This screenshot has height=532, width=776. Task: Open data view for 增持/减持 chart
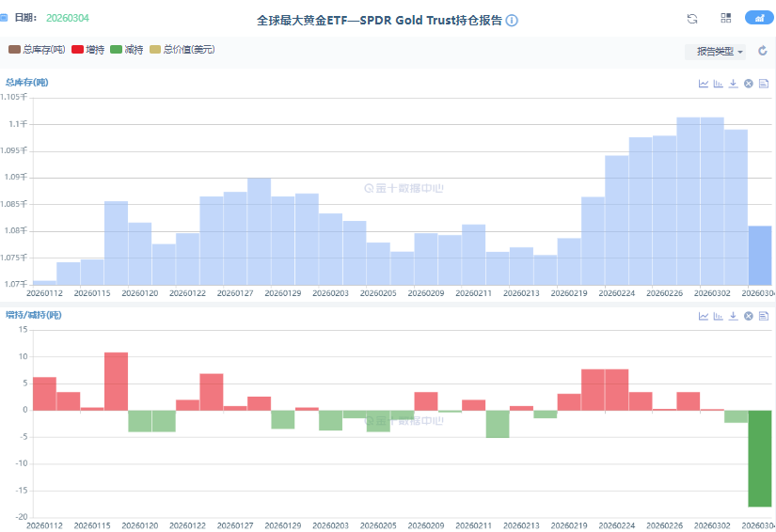[764, 316]
